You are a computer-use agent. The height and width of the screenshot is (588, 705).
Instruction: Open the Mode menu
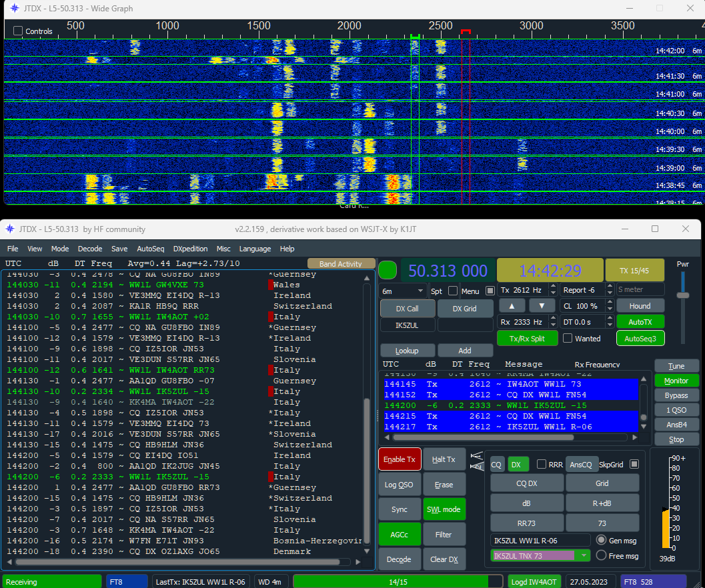tap(60, 249)
